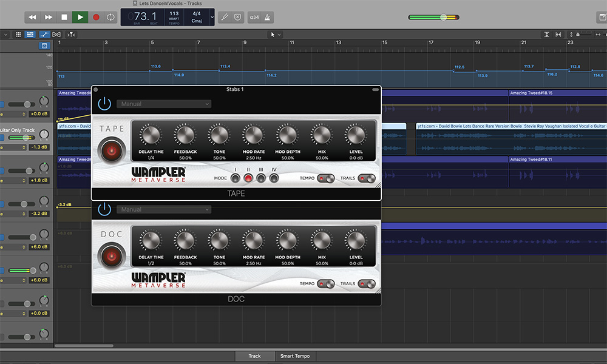The image size is (607, 364).
Task: Toggle the DOC Tempo switch
Action: click(x=325, y=284)
